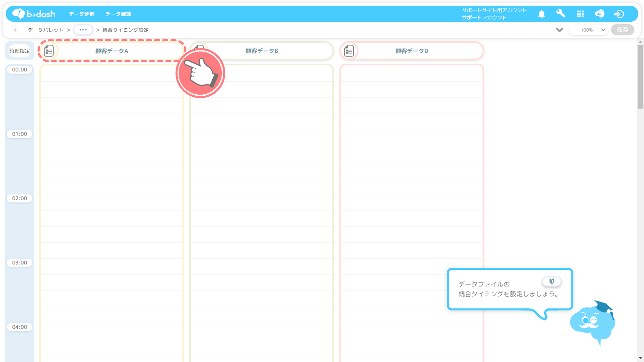Click the 顧客データA file icon
644x362 pixels.
click(49, 51)
